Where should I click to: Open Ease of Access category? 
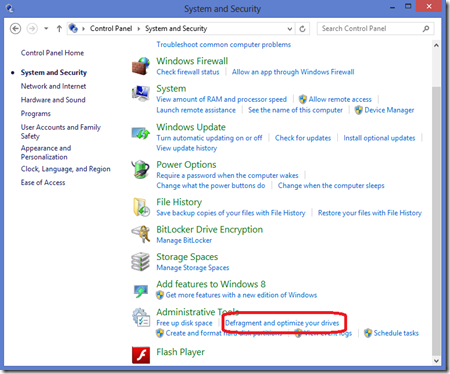43,183
